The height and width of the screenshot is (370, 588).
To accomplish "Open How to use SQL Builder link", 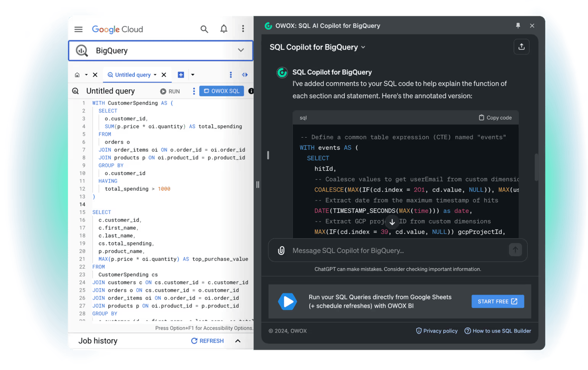I will 497,331.
